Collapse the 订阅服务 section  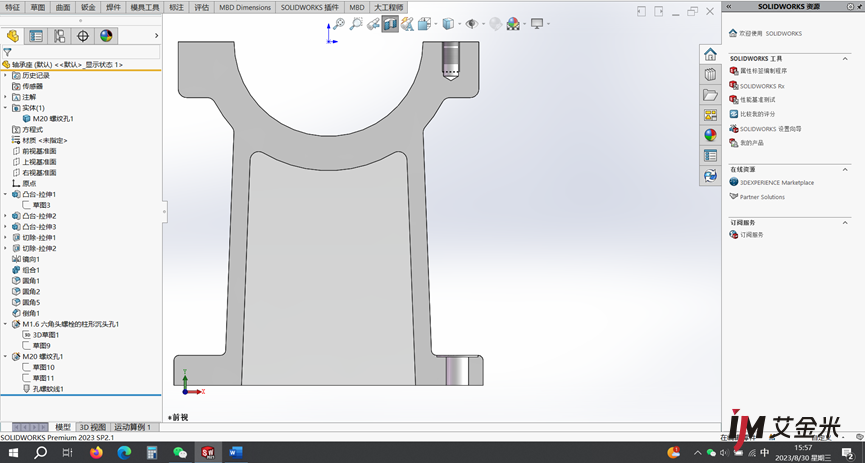(845, 222)
